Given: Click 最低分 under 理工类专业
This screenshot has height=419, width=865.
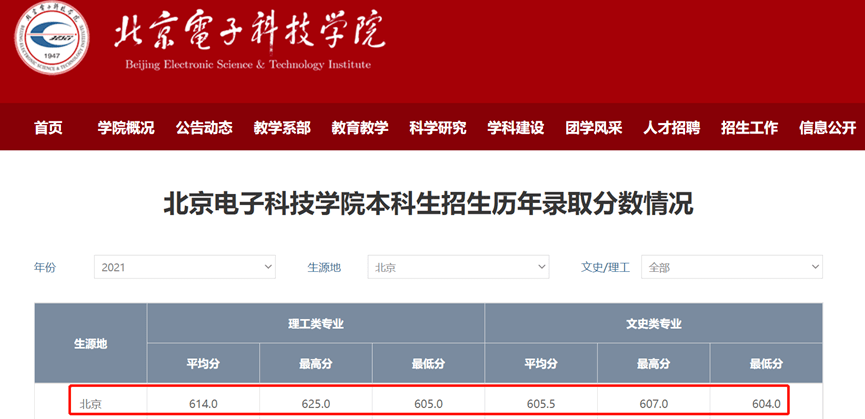Looking at the screenshot, I should point(428,363).
